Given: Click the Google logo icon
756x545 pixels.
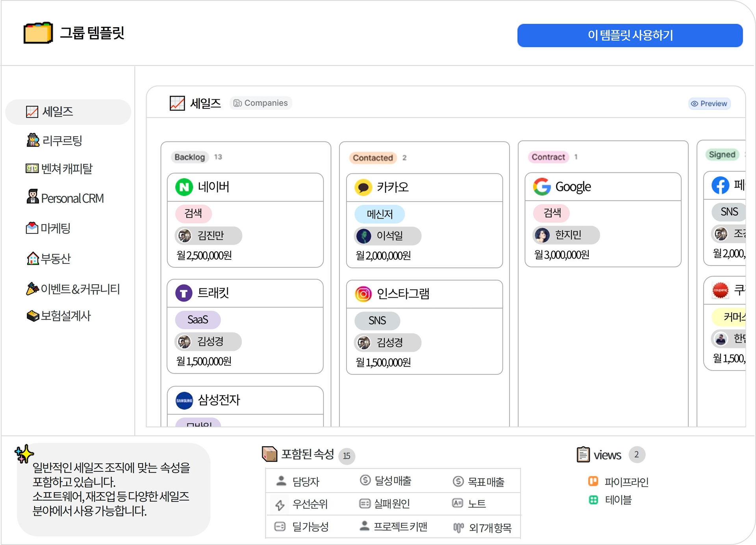Looking at the screenshot, I should coord(542,187).
